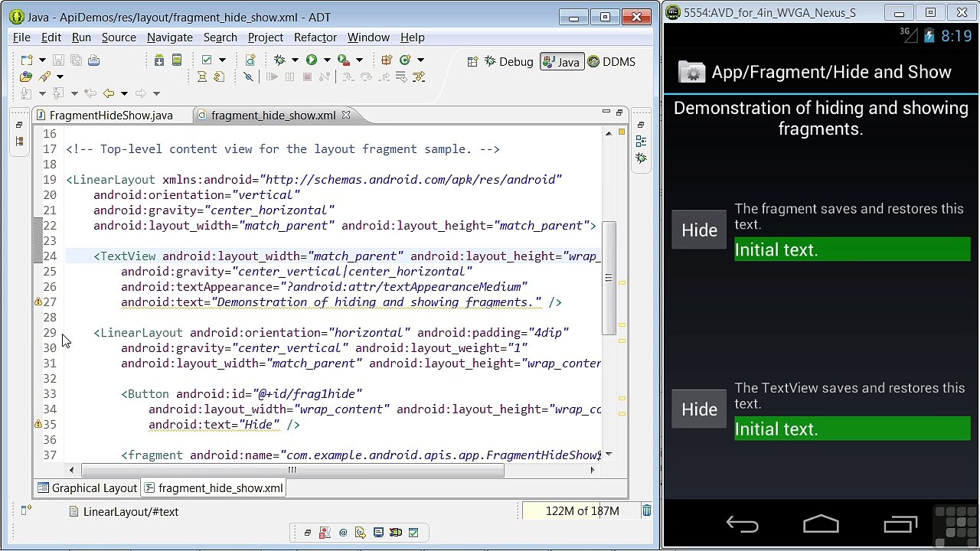Click the new Android XML file icon
The width and height of the screenshot is (980, 551).
[250, 60]
